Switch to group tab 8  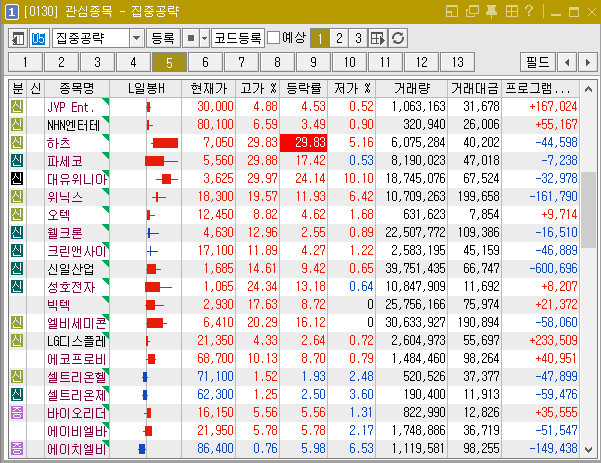pyautogui.click(x=278, y=62)
